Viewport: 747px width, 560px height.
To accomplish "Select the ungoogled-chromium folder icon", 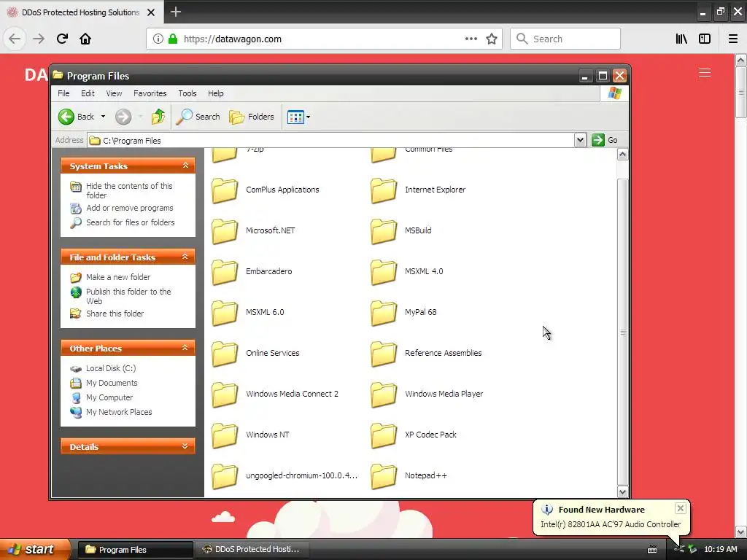I will pyautogui.click(x=225, y=477).
